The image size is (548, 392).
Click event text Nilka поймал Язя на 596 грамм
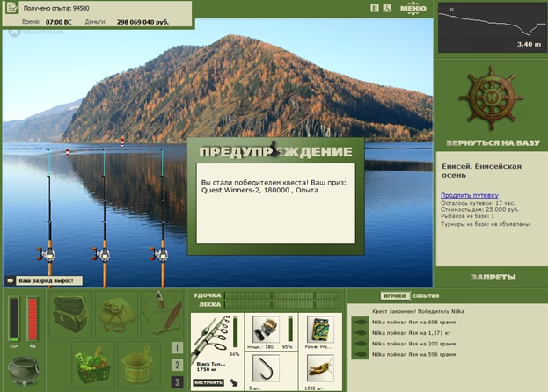click(x=413, y=355)
